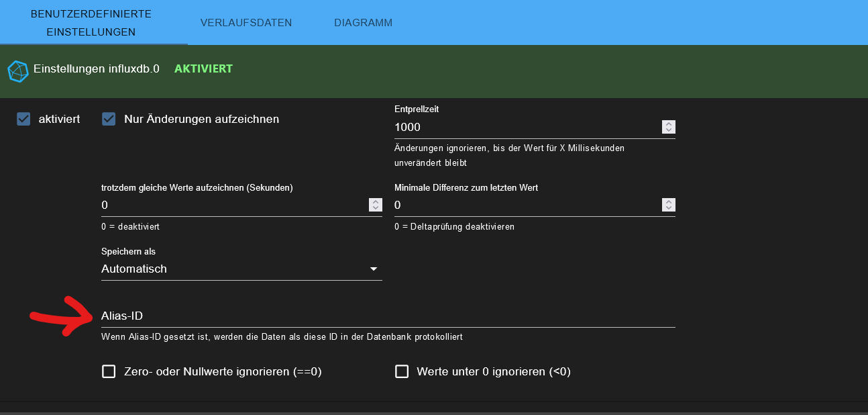Click the Einstellungen influxdb.0 header
Image resolution: width=868 pixels, height=415 pixels.
click(x=97, y=68)
